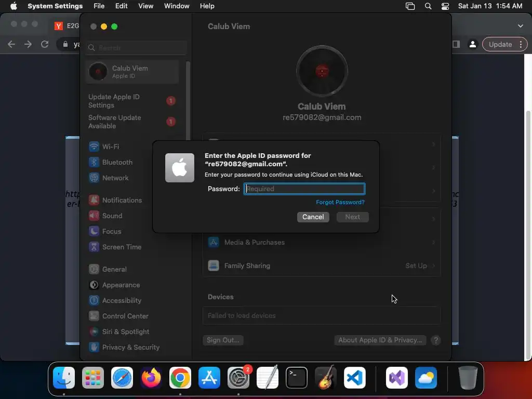This screenshot has height=399, width=532.
Task: Open the Trash in the Dock
Action: point(468,378)
